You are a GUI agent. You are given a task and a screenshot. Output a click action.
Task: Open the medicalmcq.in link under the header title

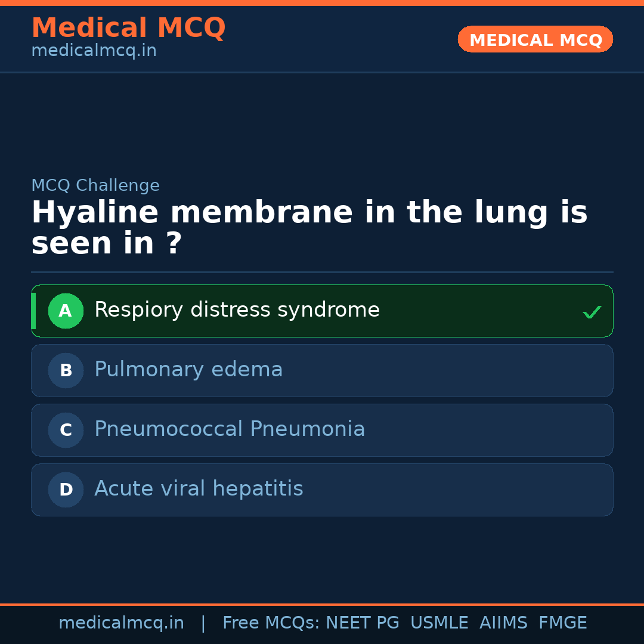94,51
